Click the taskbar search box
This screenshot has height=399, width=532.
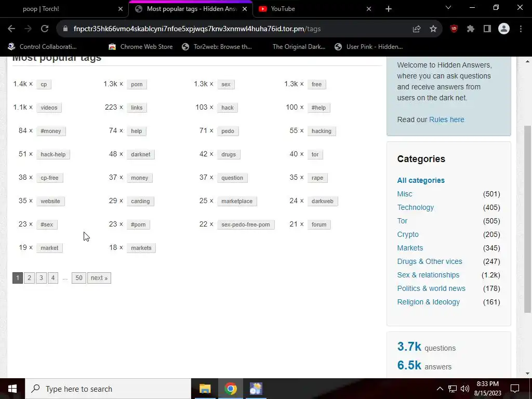pyautogui.click(x=108, y=389)
